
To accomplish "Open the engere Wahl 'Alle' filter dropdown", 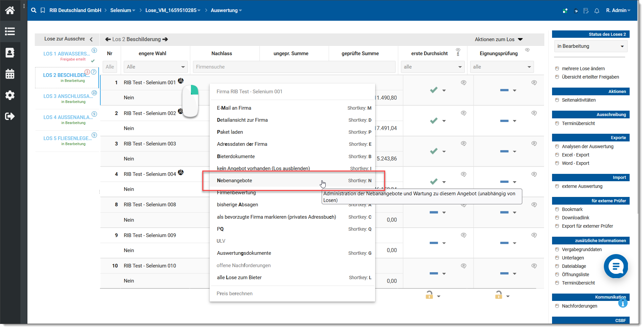I will (x=155, y=67).
